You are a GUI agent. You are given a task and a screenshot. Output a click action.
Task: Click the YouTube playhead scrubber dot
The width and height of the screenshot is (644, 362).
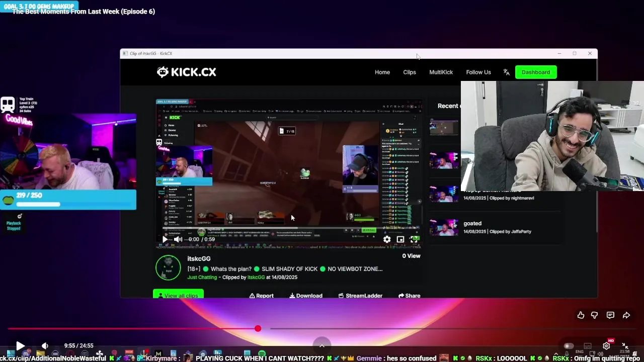pos(258,329)
